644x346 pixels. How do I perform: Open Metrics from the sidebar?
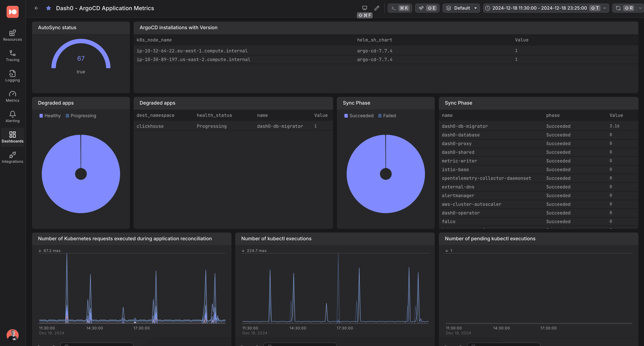(x=12, y=96)
